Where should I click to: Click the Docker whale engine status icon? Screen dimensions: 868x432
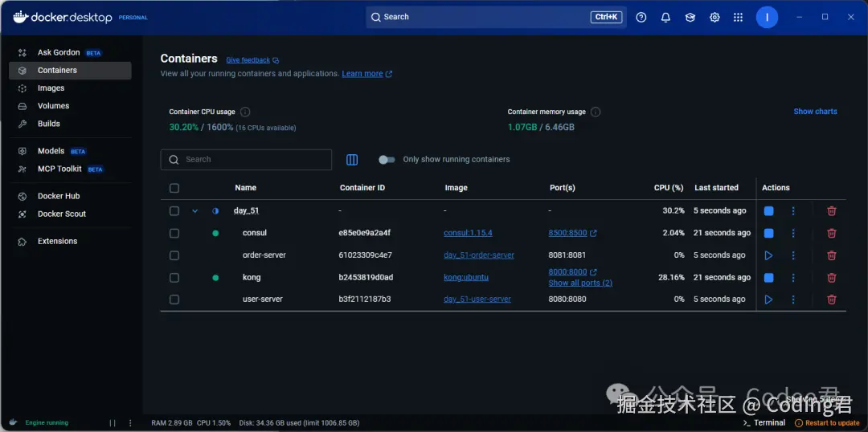point(14,422)
